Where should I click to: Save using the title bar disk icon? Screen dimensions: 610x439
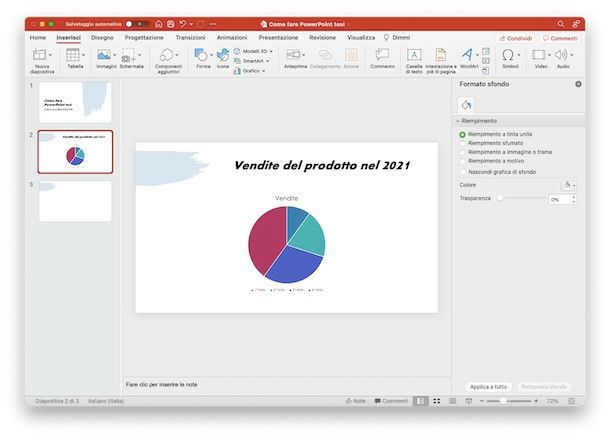coord(170,24)
